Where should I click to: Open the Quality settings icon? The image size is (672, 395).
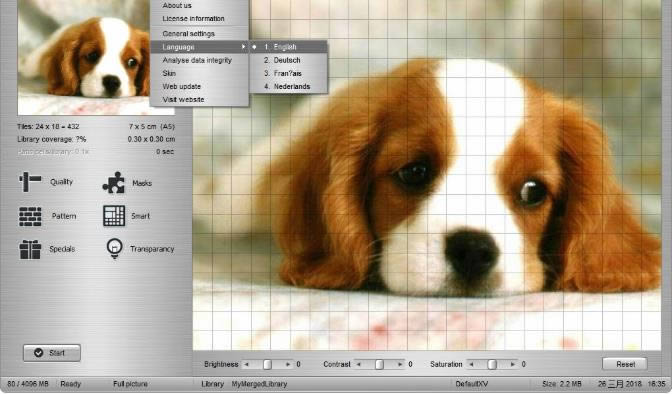coord(30,182)
